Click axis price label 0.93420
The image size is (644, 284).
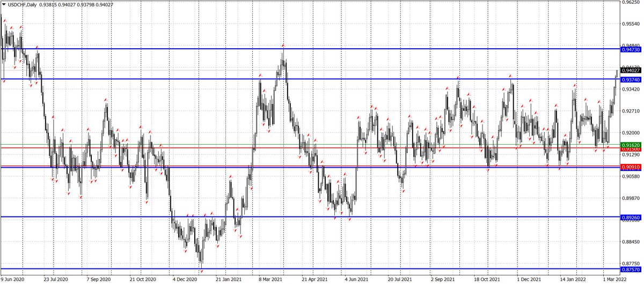pyautogui.click(x=630, y=89)
